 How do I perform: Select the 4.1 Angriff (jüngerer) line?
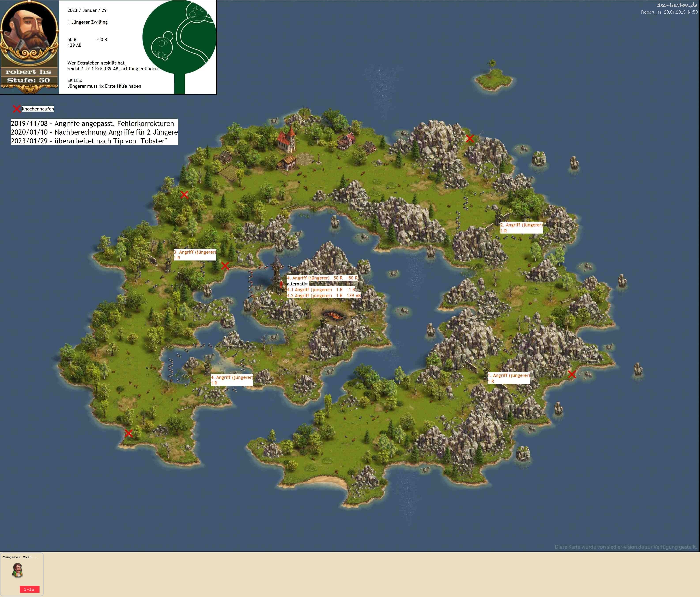(x=321, y=290)
